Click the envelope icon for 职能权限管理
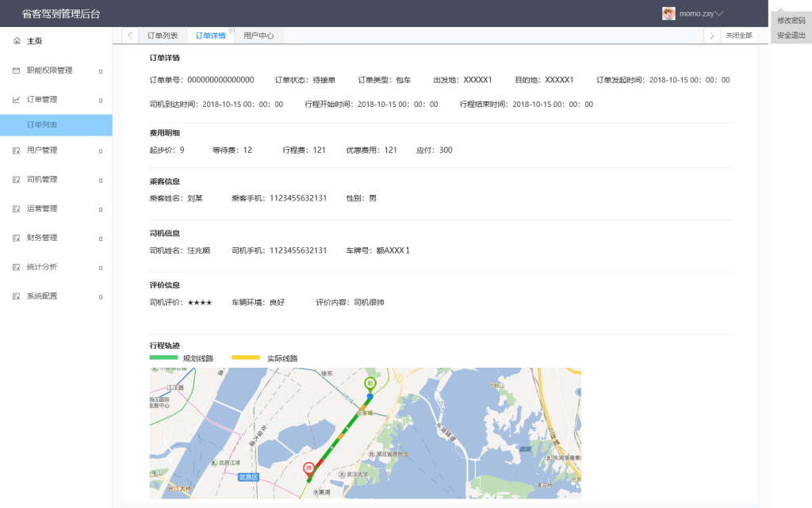812x508 pixels. pos(17,71)
